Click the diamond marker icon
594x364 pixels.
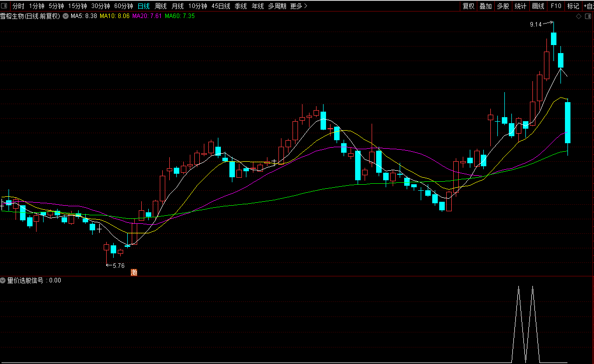[x=578, y=17]
